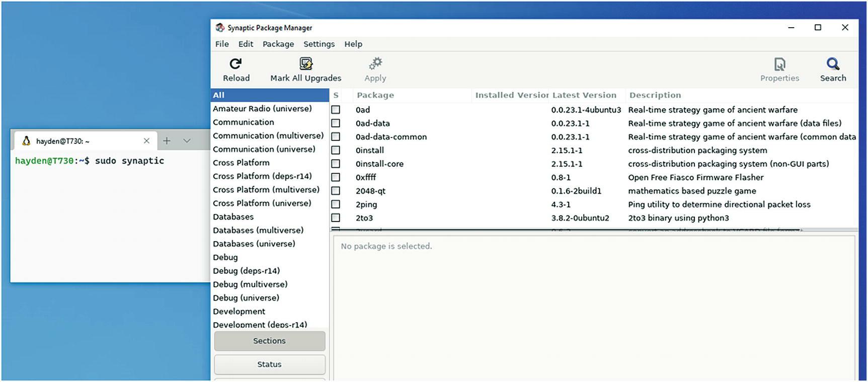This screenshot has height=382, width=868.
Task: Select the All section
Action: pyautogui.click(x=270, y=95)
